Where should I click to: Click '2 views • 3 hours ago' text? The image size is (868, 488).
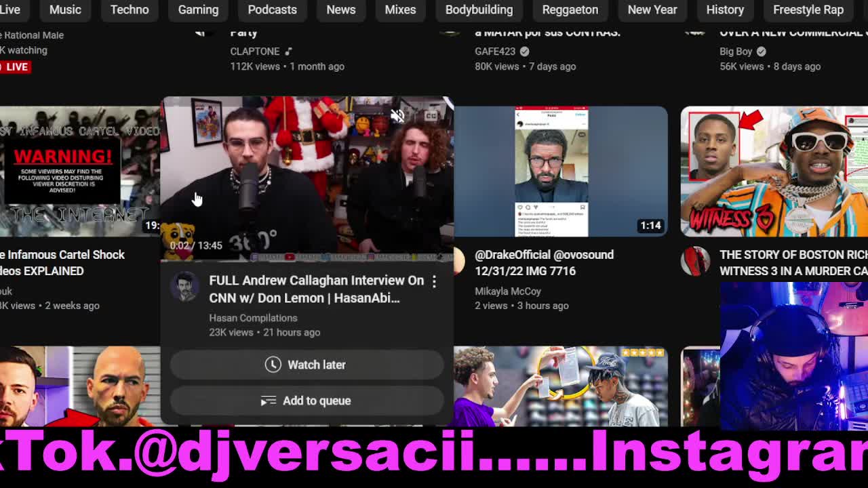point(521,306)
